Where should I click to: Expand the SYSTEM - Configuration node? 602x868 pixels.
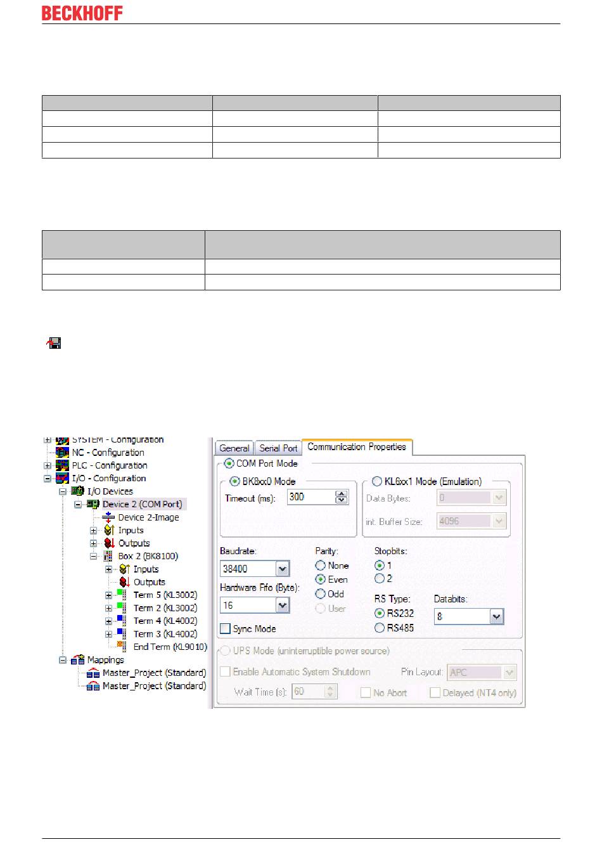tap(48, 439)
